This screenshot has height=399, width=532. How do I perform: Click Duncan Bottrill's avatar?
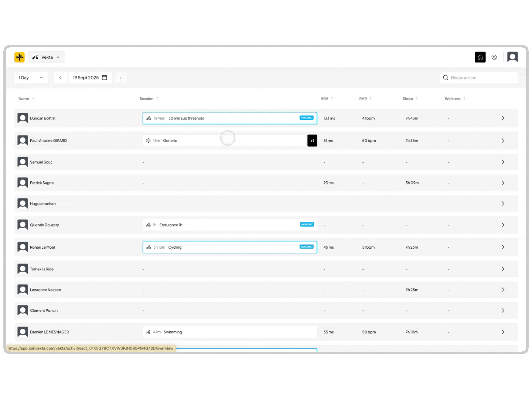tap(23, 118)
